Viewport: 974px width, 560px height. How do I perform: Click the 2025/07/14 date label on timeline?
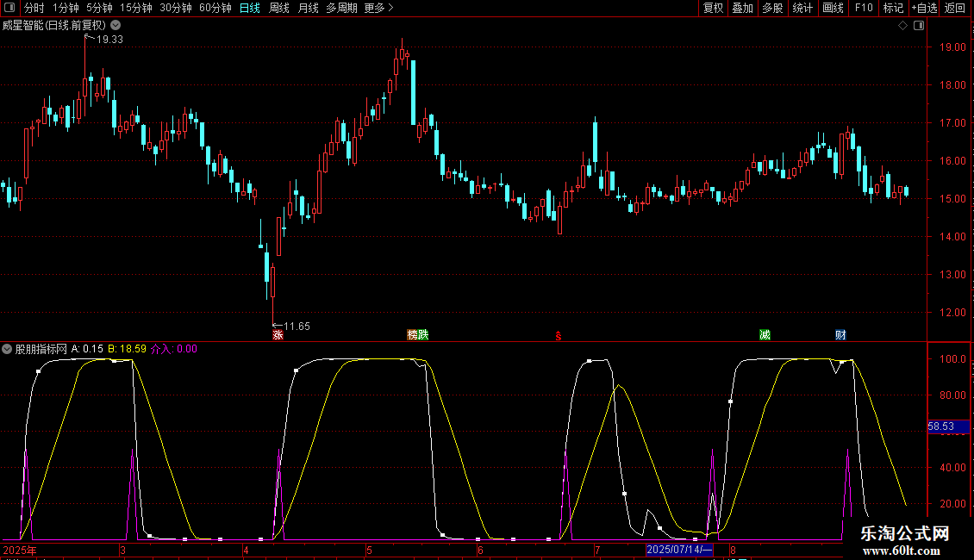click(680, 550)
